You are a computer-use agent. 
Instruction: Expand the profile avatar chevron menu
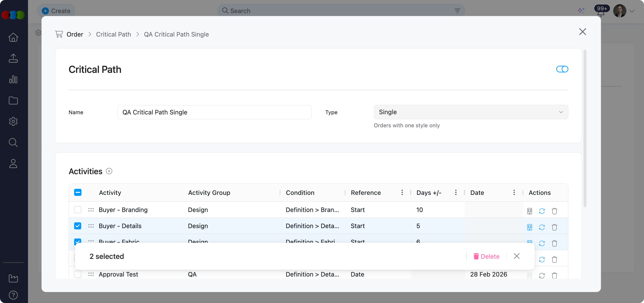point(632,11)
